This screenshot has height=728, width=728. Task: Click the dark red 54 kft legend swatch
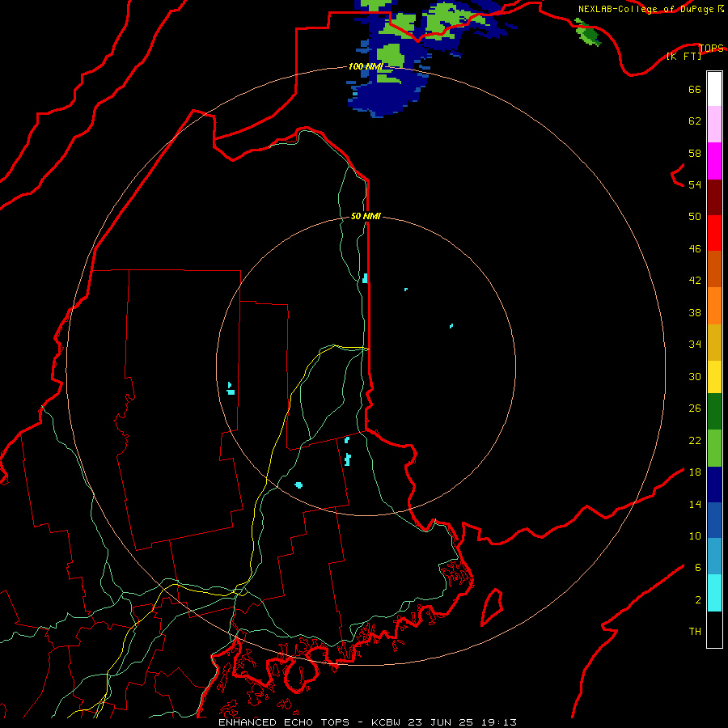point(714,197)
